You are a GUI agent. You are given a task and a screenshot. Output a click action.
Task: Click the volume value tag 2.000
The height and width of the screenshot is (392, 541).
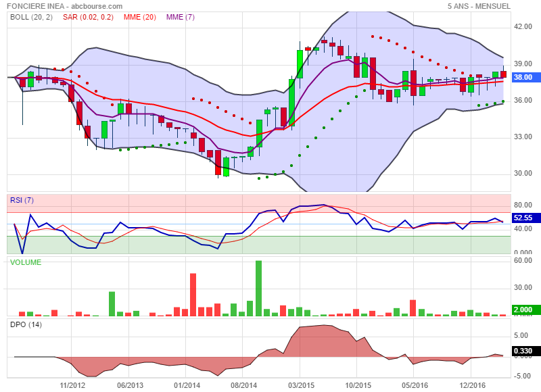[526, 310]
